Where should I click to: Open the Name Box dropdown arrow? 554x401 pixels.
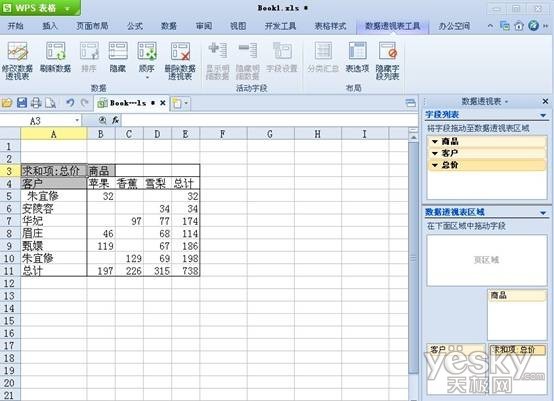pos(77,121)
